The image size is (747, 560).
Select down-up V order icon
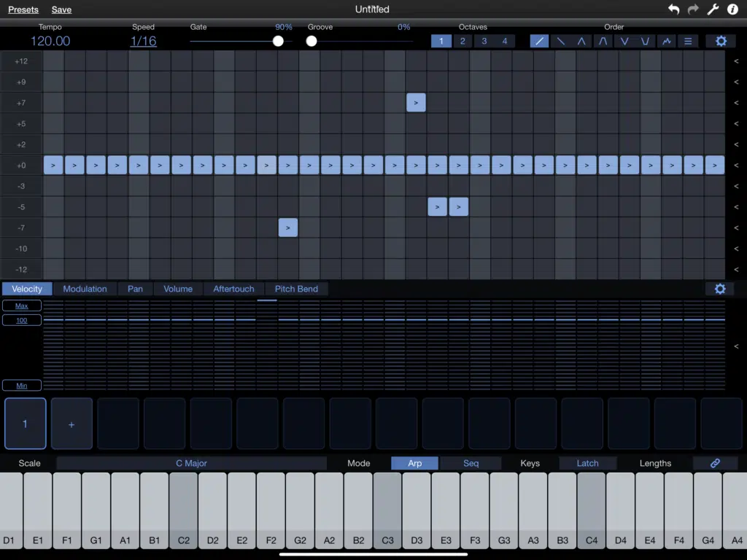coord(624,41)
